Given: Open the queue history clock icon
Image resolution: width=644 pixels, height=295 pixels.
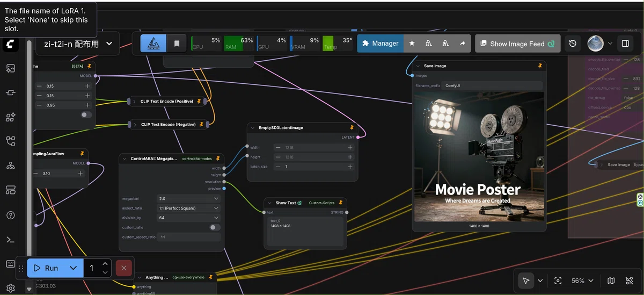Looking at the screenshot, I should tap(573, 44).
